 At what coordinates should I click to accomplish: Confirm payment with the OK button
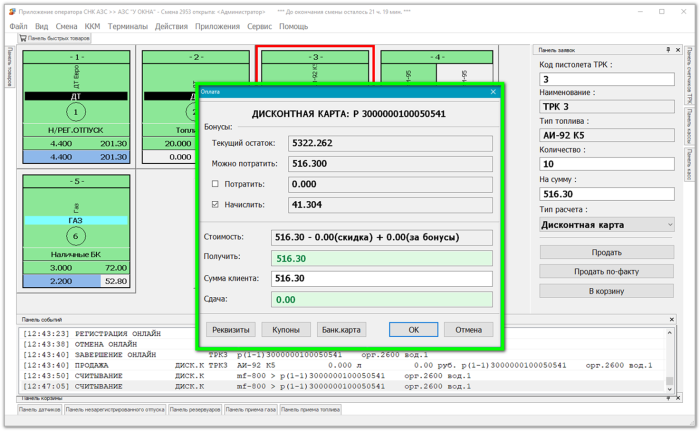[x=413, y=330]
